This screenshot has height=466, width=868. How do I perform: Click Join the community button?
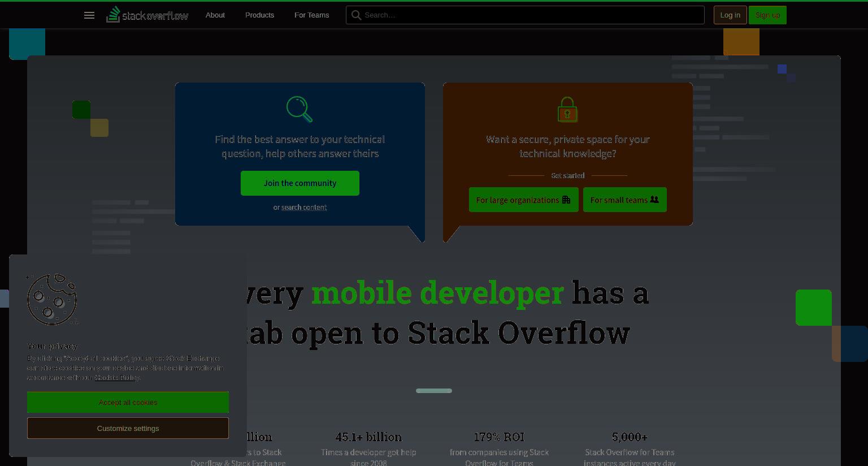[300, 183]
